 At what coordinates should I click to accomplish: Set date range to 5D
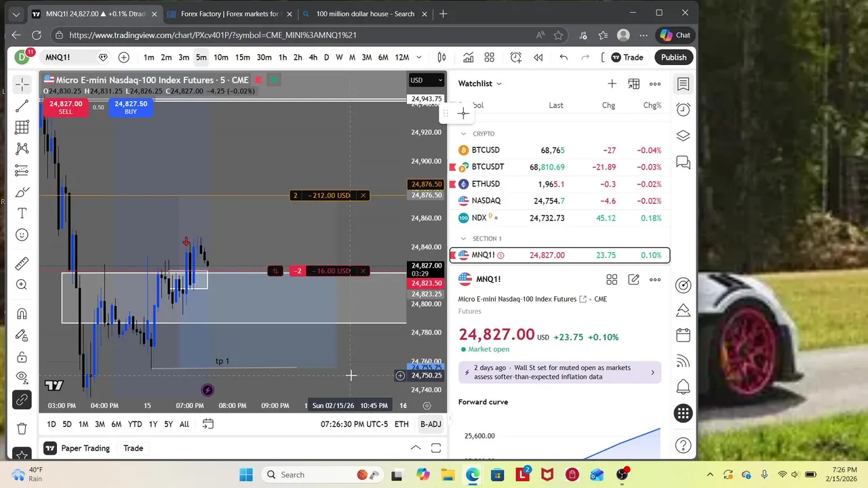coord(67,424)
